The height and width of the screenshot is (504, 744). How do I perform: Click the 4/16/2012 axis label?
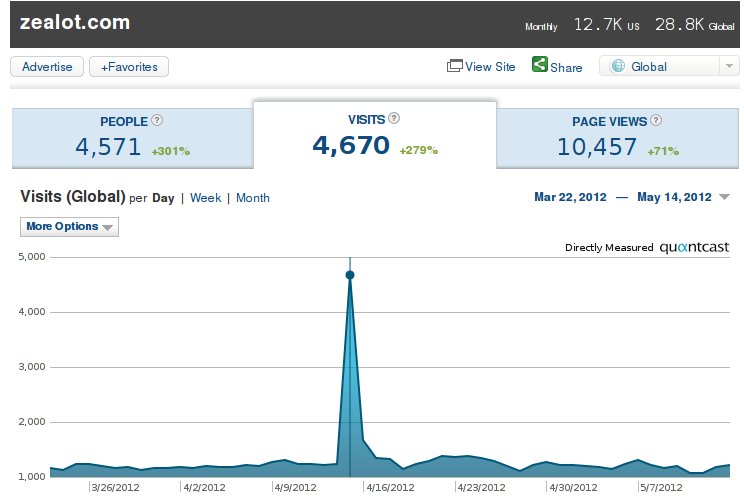coord(390,487)
